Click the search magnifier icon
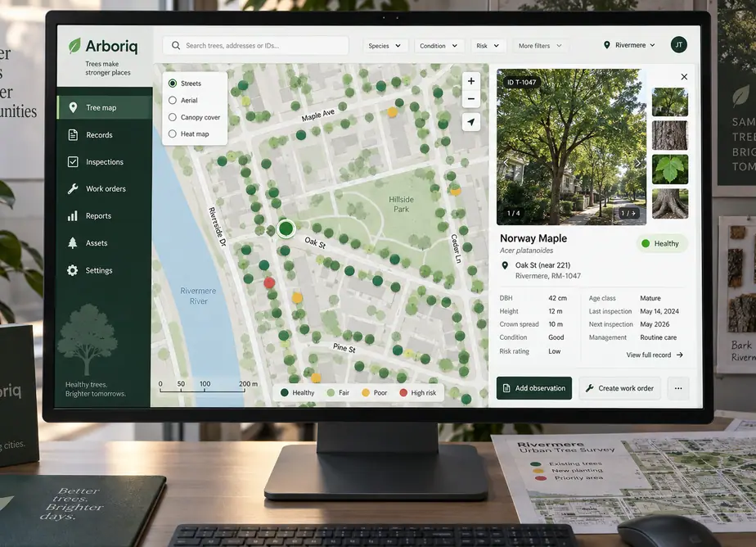756x547 pixels. click(x=176, y=45)
